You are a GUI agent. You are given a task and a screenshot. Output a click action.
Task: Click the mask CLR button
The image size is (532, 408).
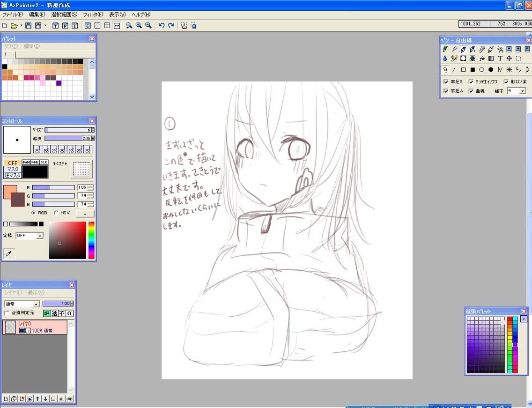point(44,162)
